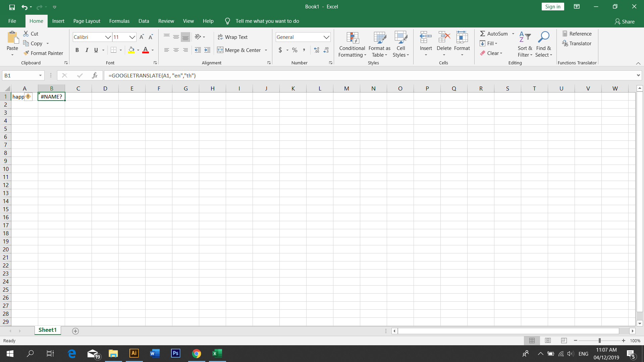Image resolution: width=644 pixels, height=362 pixels.
Task: Click the red font color swatch
Action: point(146,50)
